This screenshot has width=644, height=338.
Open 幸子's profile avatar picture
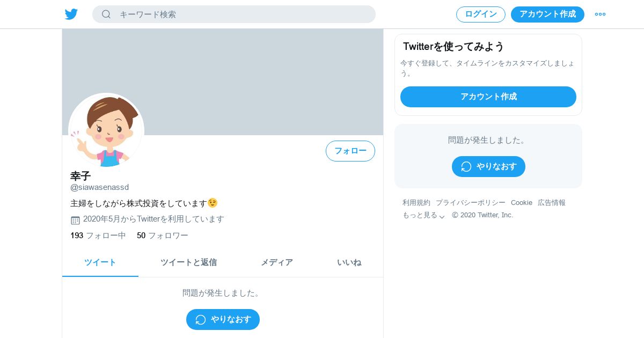point(106,130)
